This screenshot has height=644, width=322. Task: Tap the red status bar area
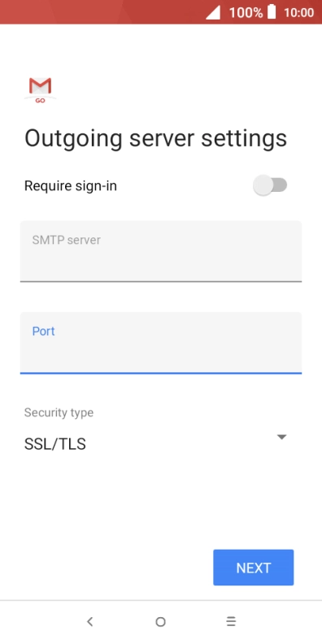coord(102,12)
